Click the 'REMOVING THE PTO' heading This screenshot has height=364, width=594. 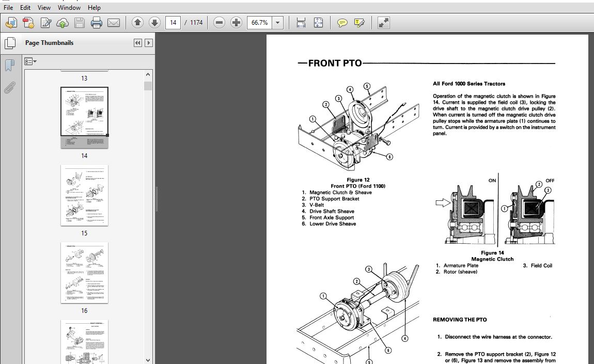click(460, 320)
